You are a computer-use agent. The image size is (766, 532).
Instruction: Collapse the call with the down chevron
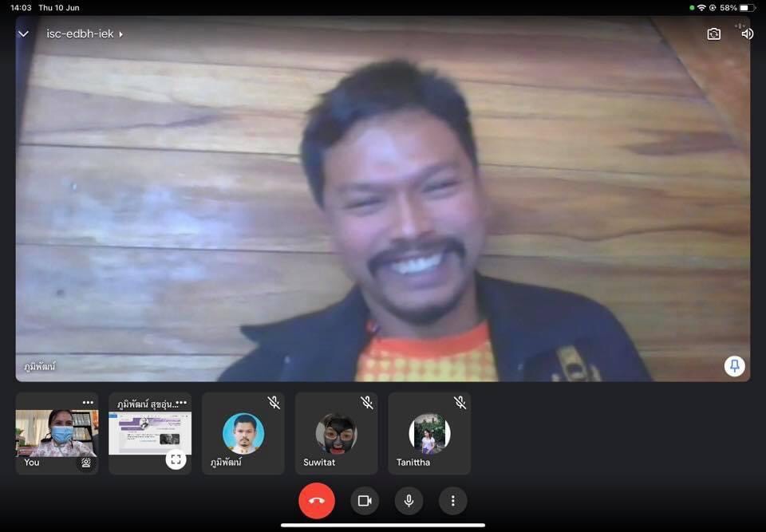click(23, 34)
